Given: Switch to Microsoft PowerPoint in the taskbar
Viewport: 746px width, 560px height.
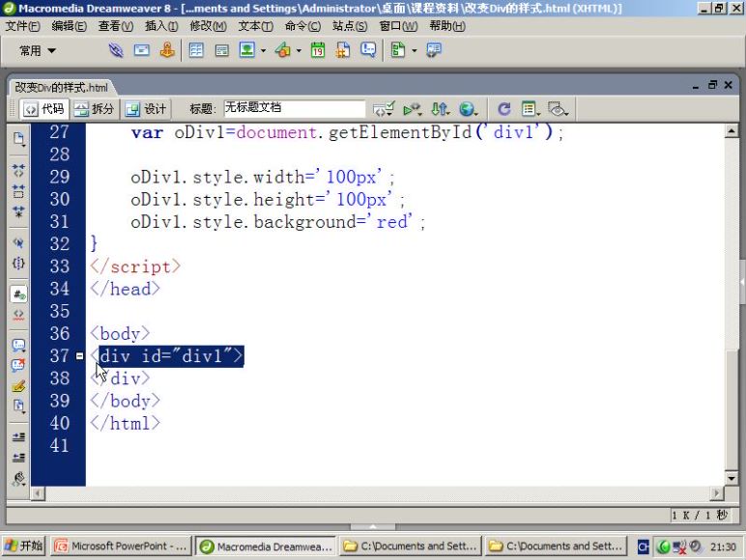Looking at the screenshot, I should 122,546.
